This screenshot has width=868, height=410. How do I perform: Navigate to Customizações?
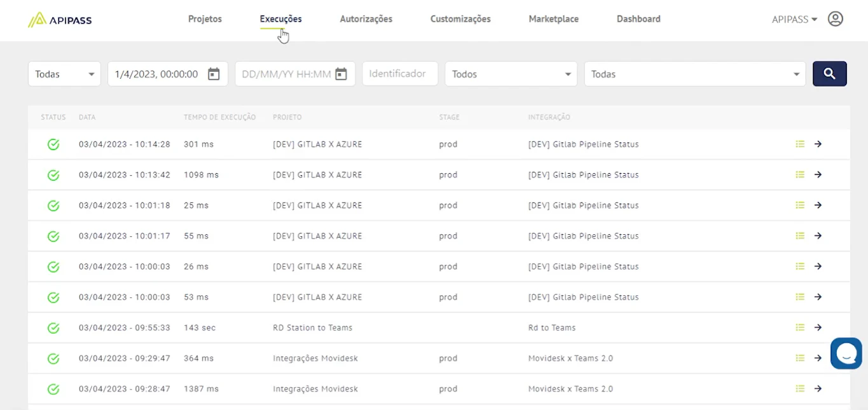tap(460, 18)
